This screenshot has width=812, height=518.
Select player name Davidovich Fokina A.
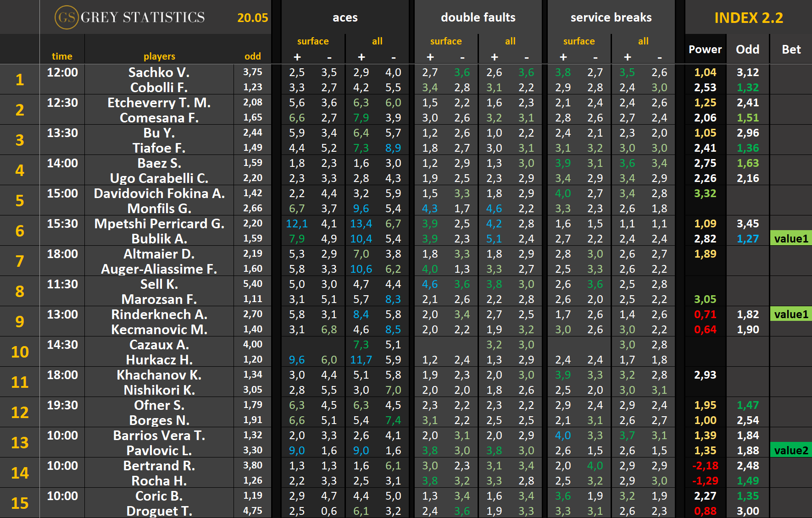tap(159, 193)
